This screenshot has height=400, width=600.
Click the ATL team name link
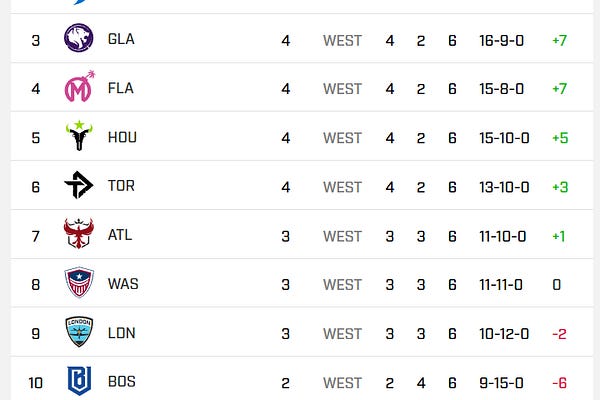(120, 235)
